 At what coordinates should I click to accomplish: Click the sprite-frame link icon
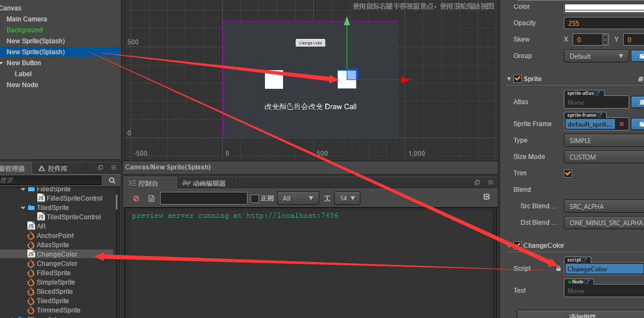(x=600, y=115)
